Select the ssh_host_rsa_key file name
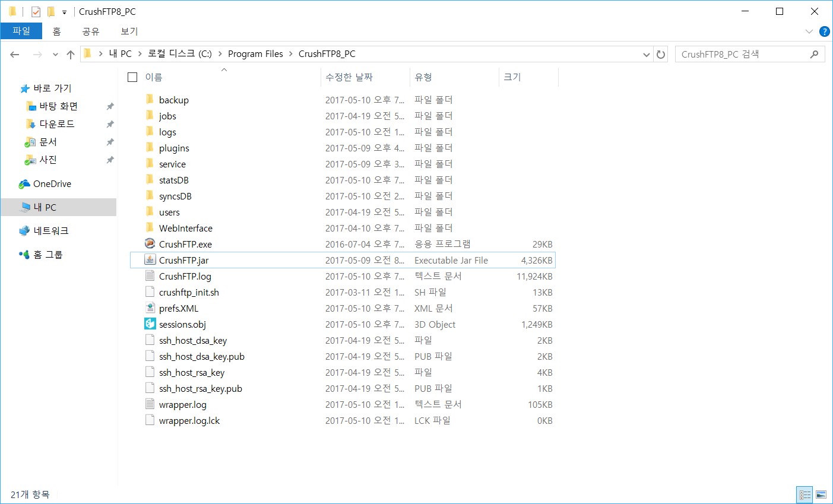Viewport: 833px width, 504px height. (192, 373)
